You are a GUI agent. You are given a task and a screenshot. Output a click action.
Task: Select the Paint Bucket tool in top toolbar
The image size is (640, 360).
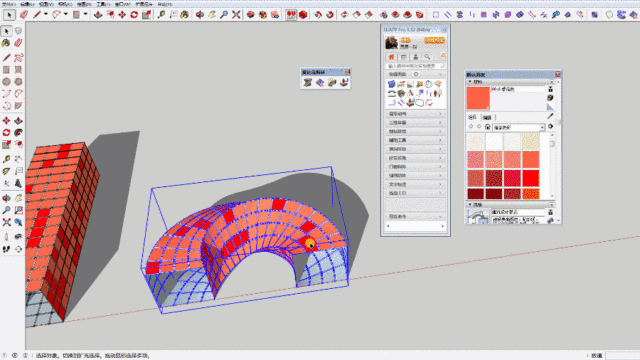tap(184, 15)
